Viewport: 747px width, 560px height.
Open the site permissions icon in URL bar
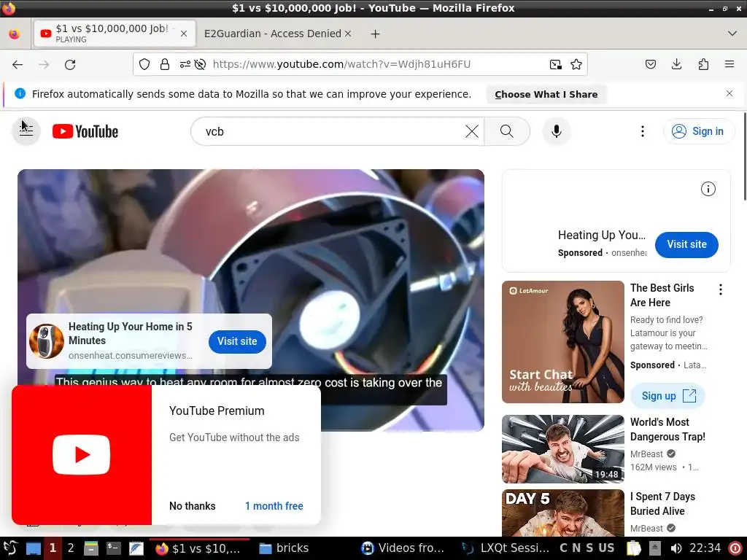coord(185,64)
